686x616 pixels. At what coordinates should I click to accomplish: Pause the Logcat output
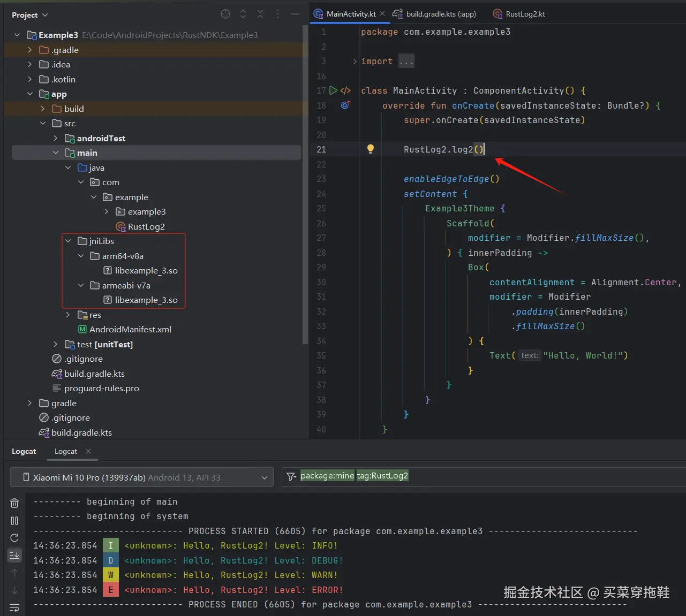point(14,521)
